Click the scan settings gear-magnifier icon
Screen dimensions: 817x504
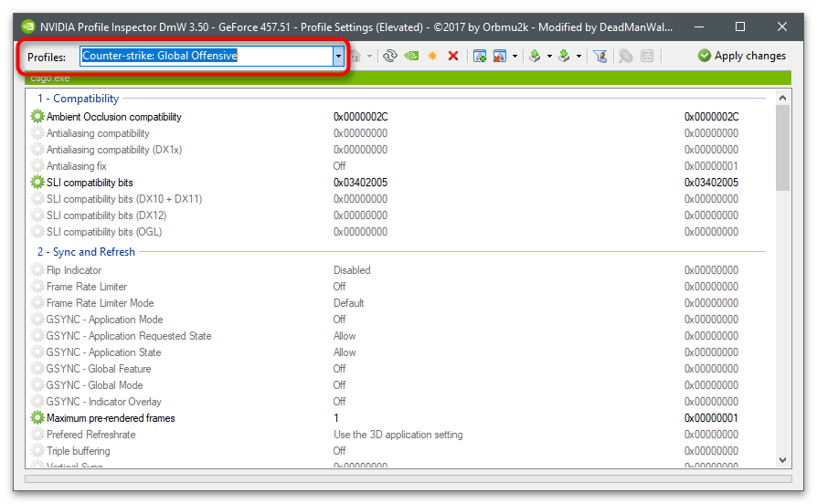coord(626,56)
